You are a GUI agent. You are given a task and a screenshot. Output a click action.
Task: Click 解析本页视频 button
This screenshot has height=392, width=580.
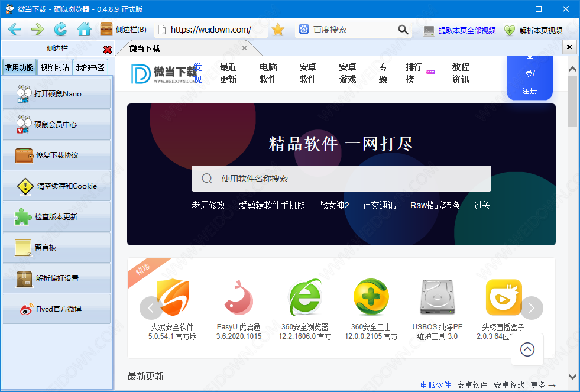533,30
